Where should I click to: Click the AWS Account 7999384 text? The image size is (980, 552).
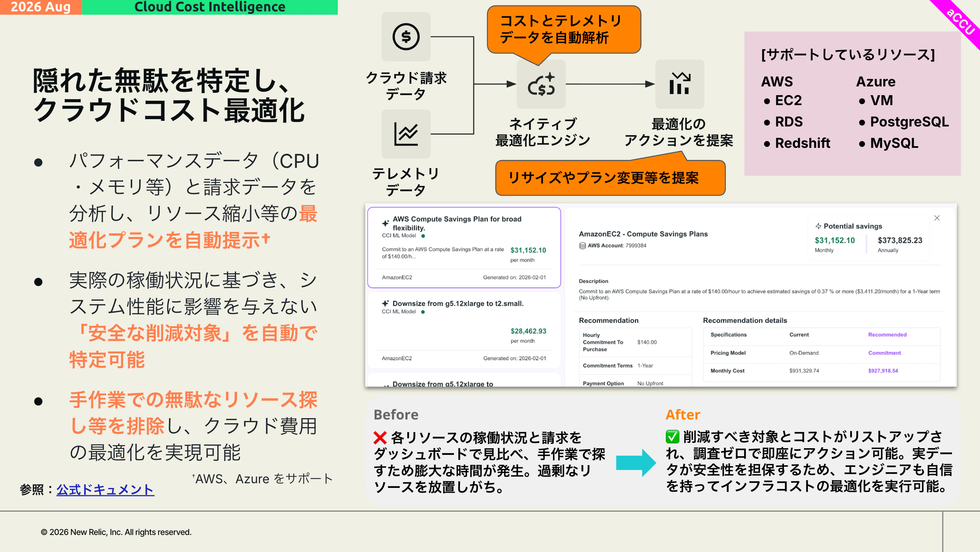pyautogui.click(x=617, y=246)
